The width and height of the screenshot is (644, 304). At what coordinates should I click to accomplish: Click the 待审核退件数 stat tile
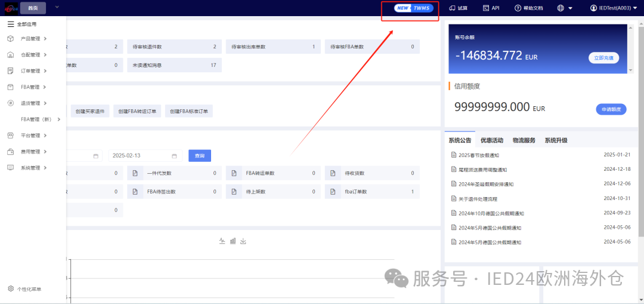pos(175,47)
